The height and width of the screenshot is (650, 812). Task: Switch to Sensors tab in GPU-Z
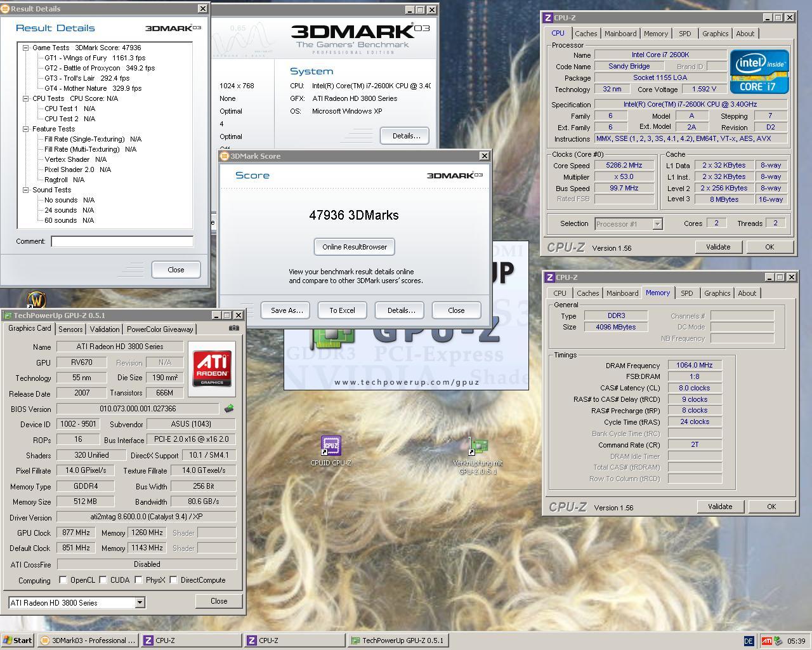pyautogui.click(x=70, y=329)
